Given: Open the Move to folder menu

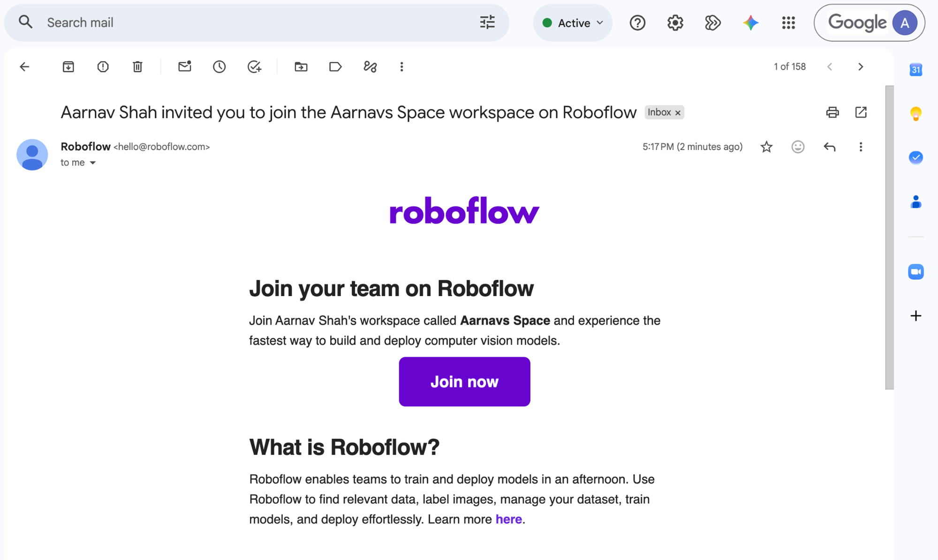Looking at the screenshot, I should coord(301,67).
